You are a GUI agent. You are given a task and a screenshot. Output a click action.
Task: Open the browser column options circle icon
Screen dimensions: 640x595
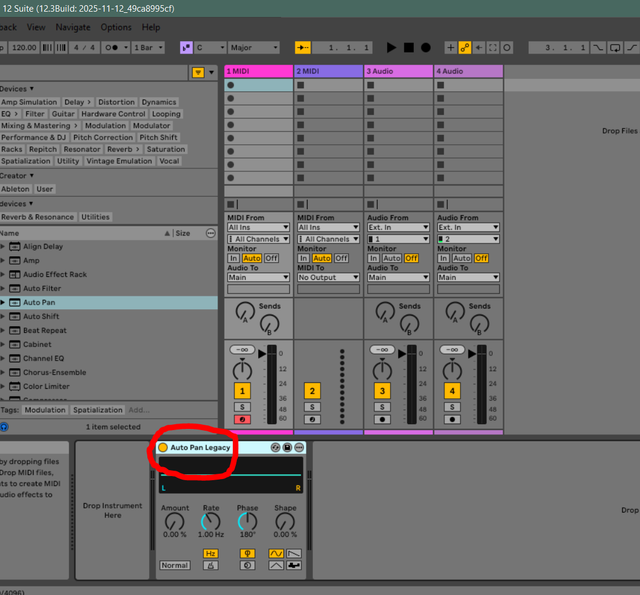point(211,233)
